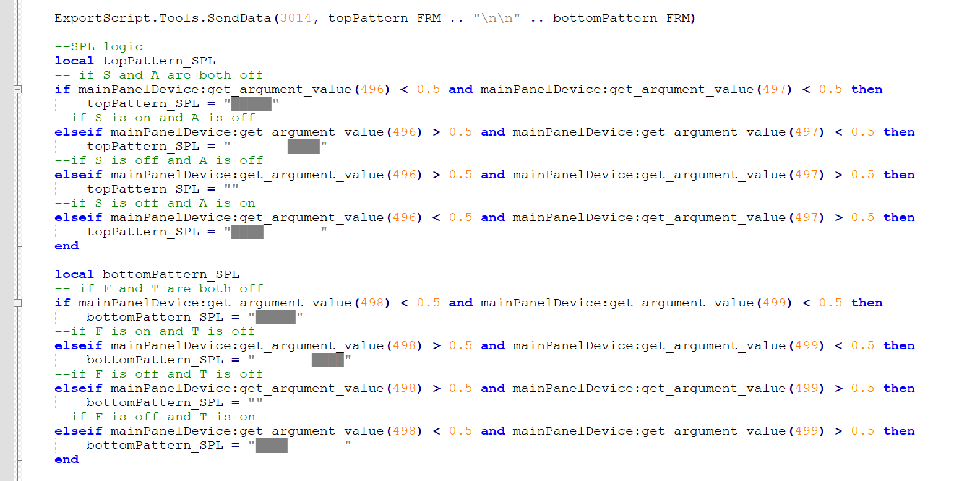
Task: Click the "\n\n" string in SendData line
Action: coord(497,18)
